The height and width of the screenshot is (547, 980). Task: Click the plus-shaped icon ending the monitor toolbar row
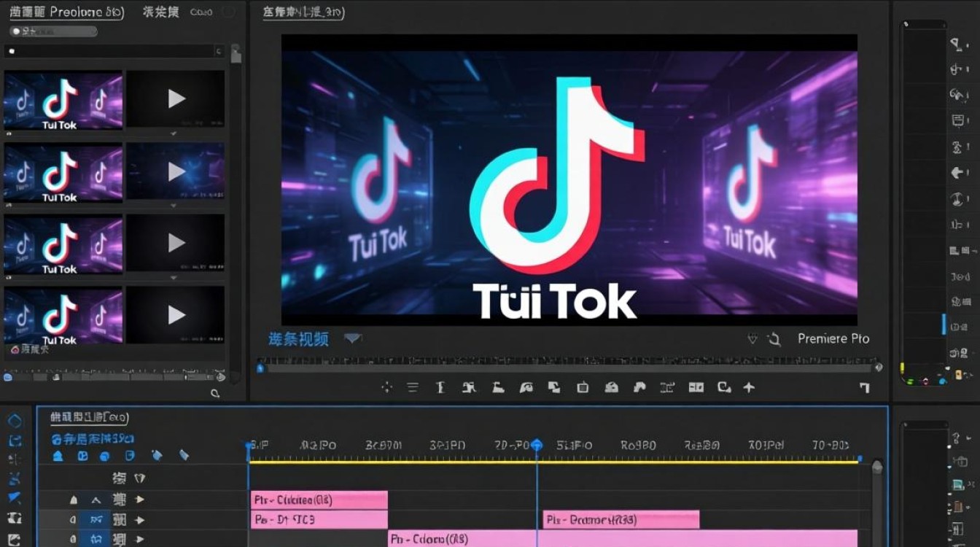749,387
